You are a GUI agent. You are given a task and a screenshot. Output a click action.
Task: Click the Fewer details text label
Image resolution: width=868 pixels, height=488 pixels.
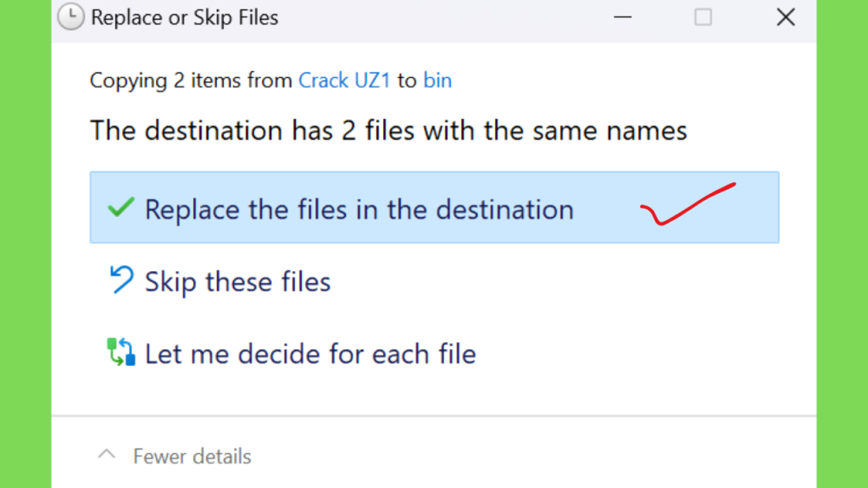[192, 457]
